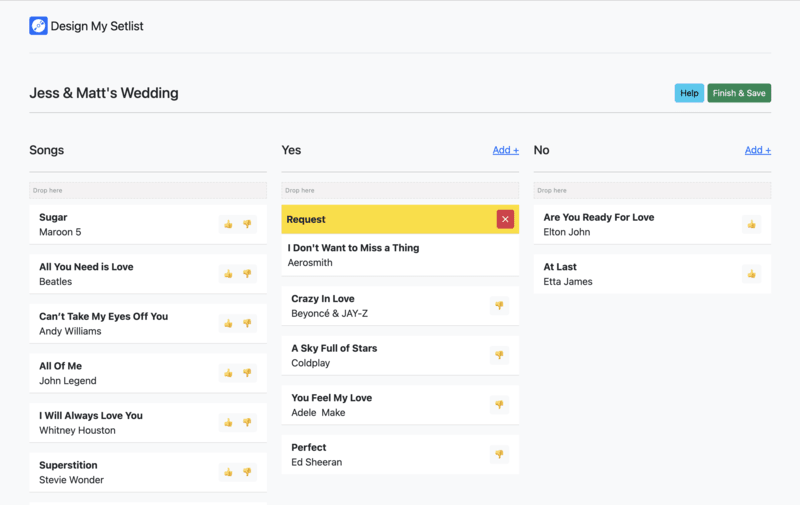This screenshot has width=800, height=505.
Task: Thumbs up All Of Me
Action: [x=228, y=373]
